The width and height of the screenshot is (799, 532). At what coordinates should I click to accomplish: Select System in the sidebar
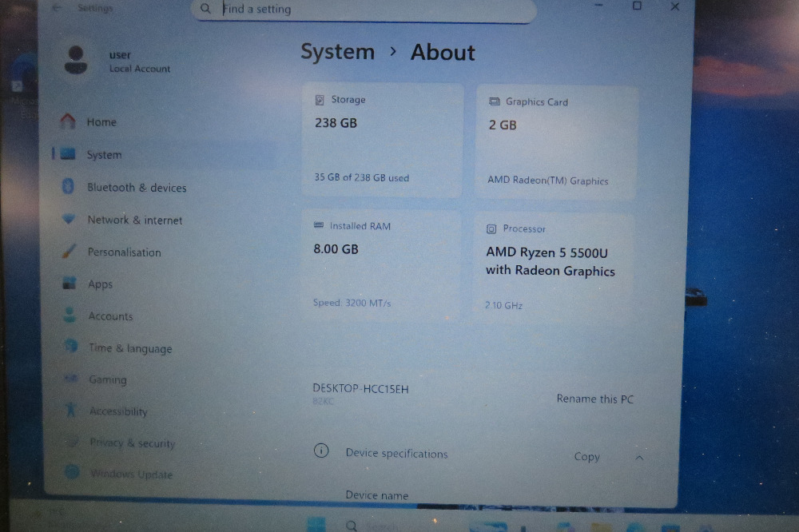pos(163,154)
